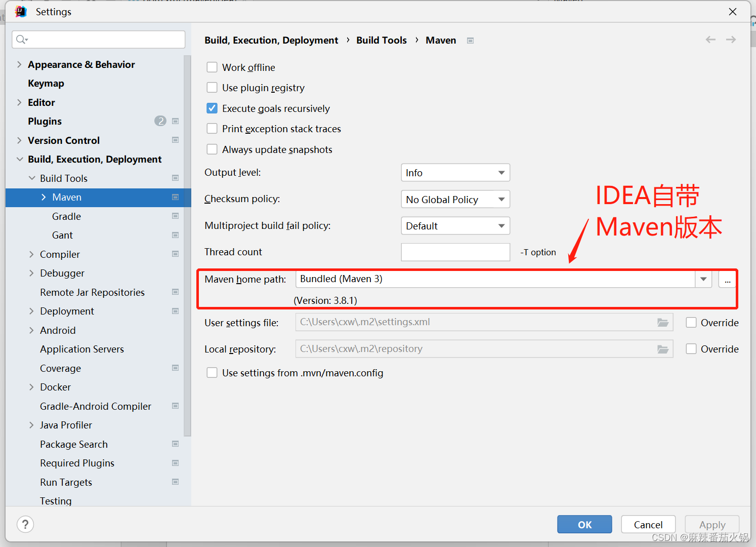Viewport: 756px width, 547px height.
Task: Click the Plugins update count badge
Action: (x=160, y=121)
